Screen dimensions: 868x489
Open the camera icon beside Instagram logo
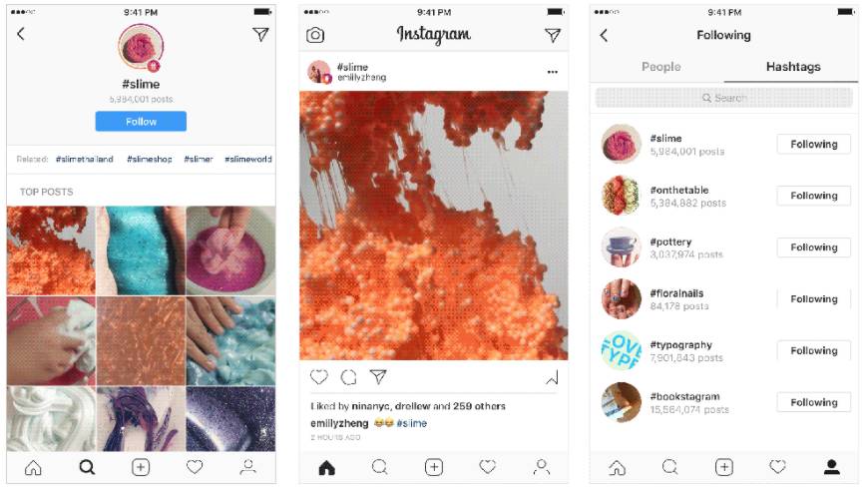pos(315,35)
